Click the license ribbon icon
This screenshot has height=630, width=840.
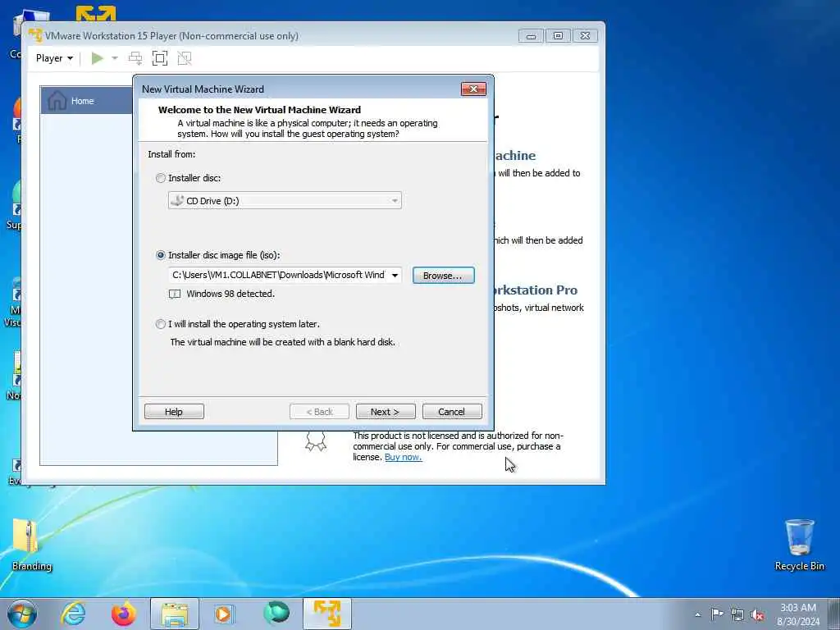pos(316,441)
